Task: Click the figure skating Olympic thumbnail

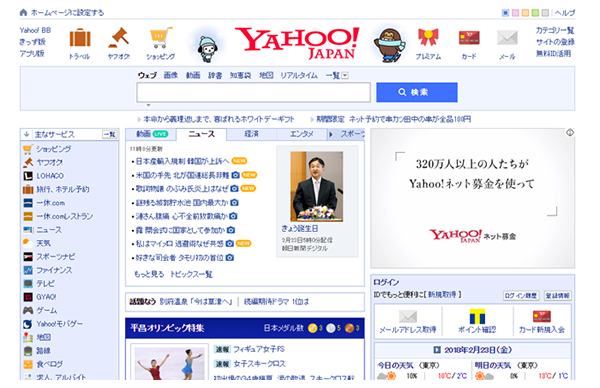Action: click(170, 364)
